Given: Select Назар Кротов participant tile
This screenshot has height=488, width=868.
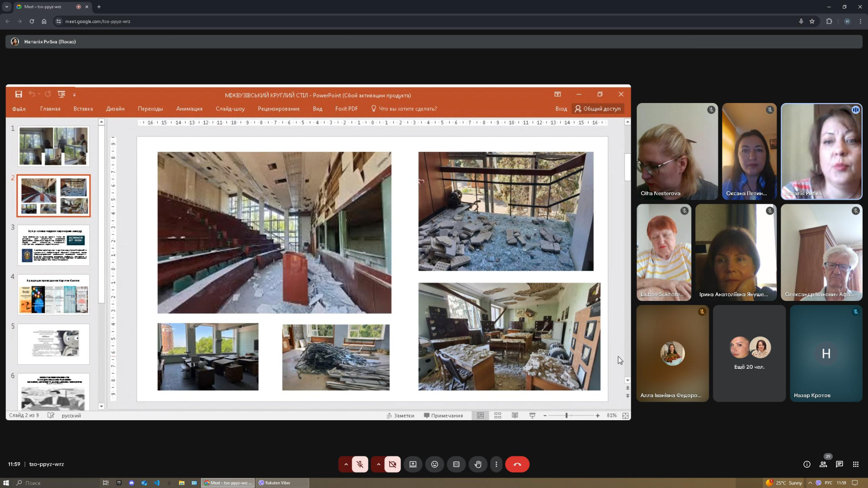Looking at the screenshot, I should click(826, 353).
